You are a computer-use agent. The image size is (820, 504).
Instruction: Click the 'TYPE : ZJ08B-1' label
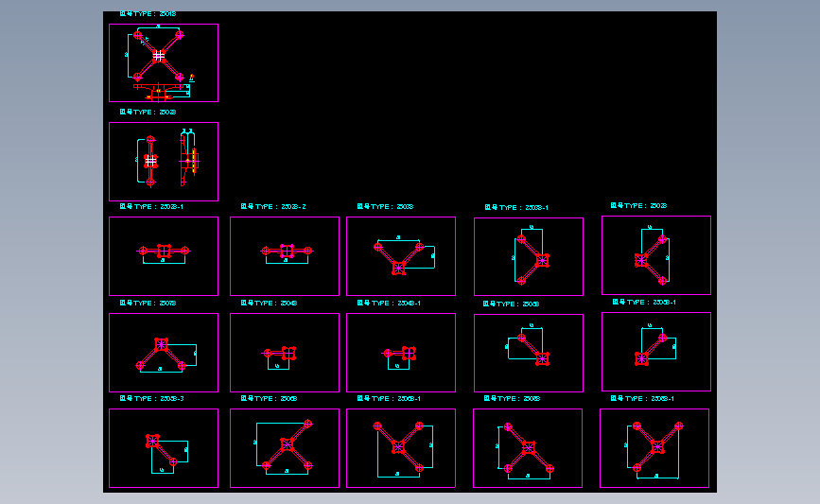pos(643,398)
